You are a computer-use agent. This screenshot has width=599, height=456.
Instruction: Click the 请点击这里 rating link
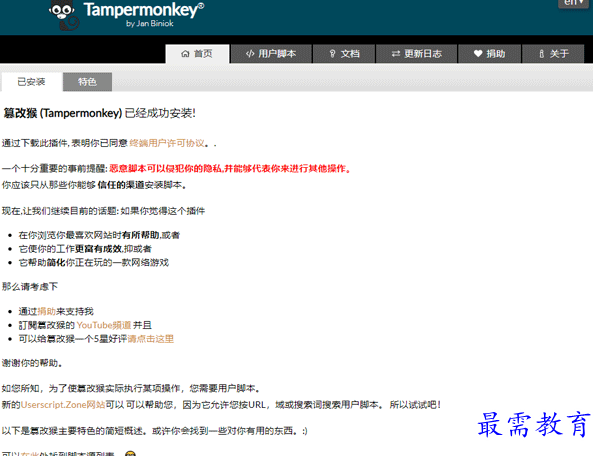click(151, 339)
